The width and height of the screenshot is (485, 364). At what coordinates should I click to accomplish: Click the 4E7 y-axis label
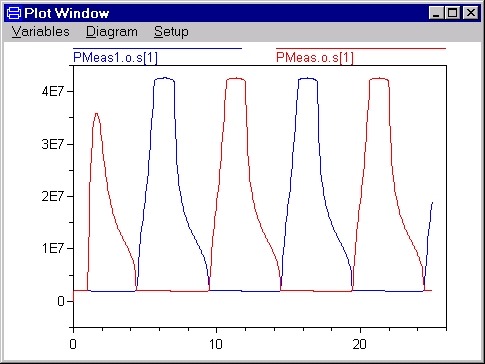point(52,92)
